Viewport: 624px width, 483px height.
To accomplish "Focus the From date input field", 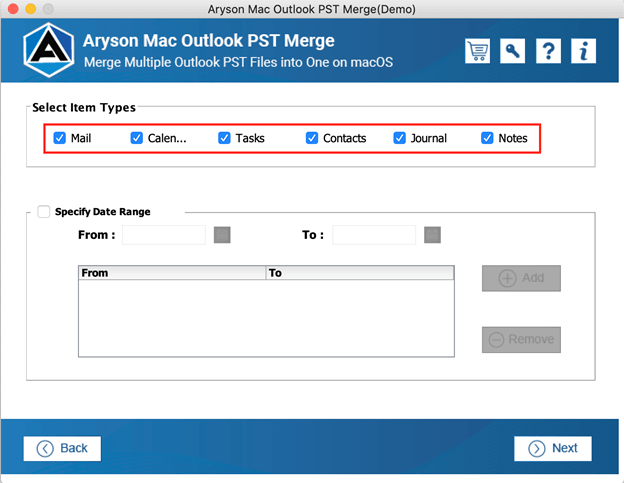I will (x=164, y=235).
